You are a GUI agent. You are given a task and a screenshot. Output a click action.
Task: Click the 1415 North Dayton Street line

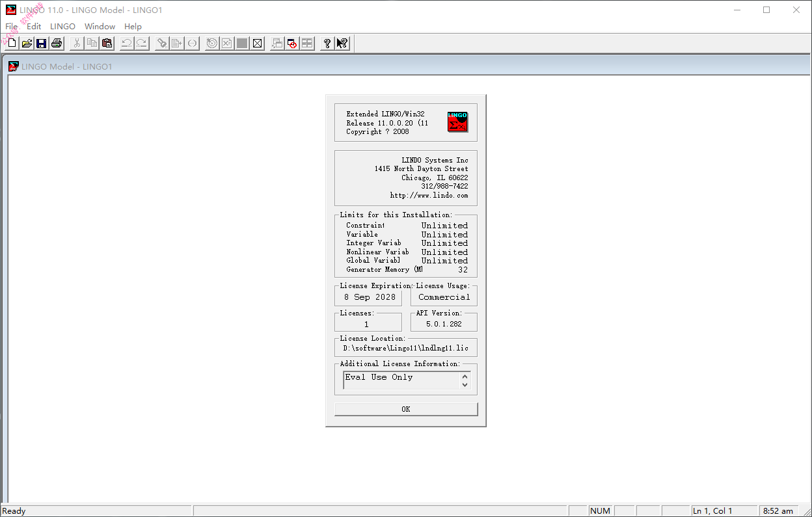[x=421, y=169]
